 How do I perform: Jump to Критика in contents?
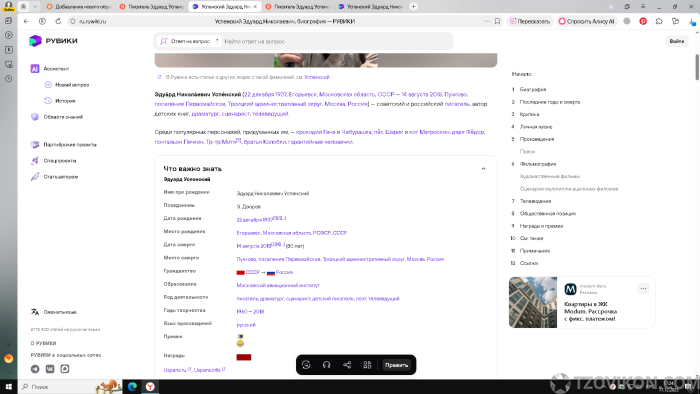point(529,114)
